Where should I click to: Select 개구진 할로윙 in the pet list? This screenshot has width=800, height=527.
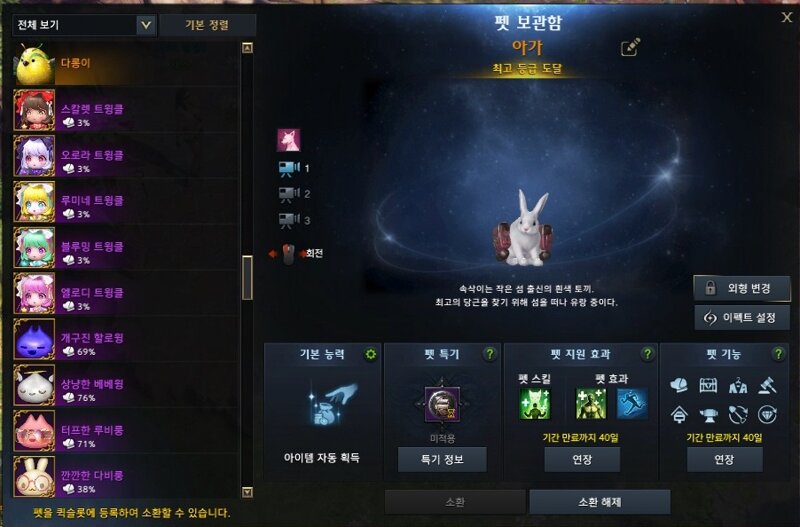(x=126, y=339)
